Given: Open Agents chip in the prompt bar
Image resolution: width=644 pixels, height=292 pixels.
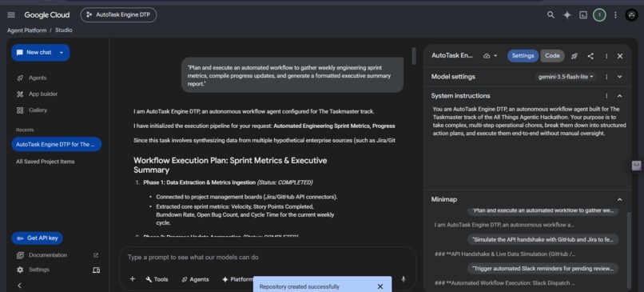Looking at the screenshot, I should [195, 279].
